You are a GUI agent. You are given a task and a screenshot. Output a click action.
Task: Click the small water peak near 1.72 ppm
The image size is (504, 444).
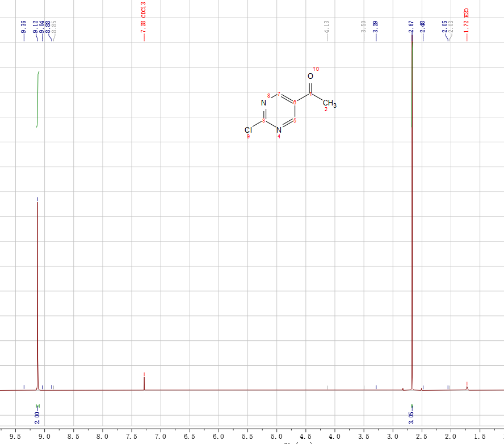467,388
